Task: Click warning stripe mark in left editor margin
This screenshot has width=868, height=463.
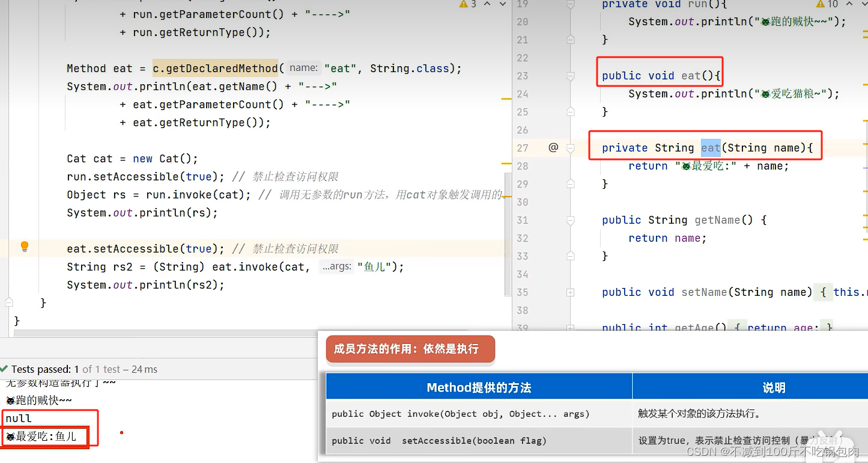Action: tap(506, 98)
